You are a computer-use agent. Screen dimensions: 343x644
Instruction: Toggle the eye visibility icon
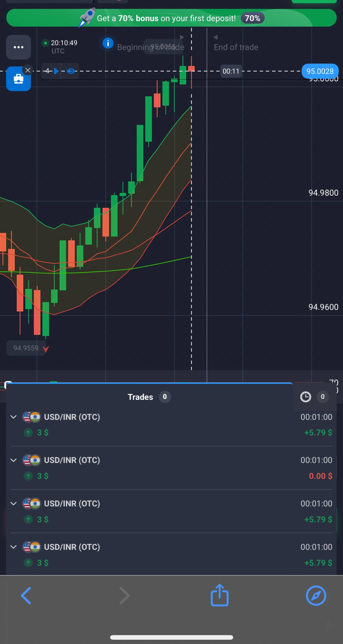point(71,71)
